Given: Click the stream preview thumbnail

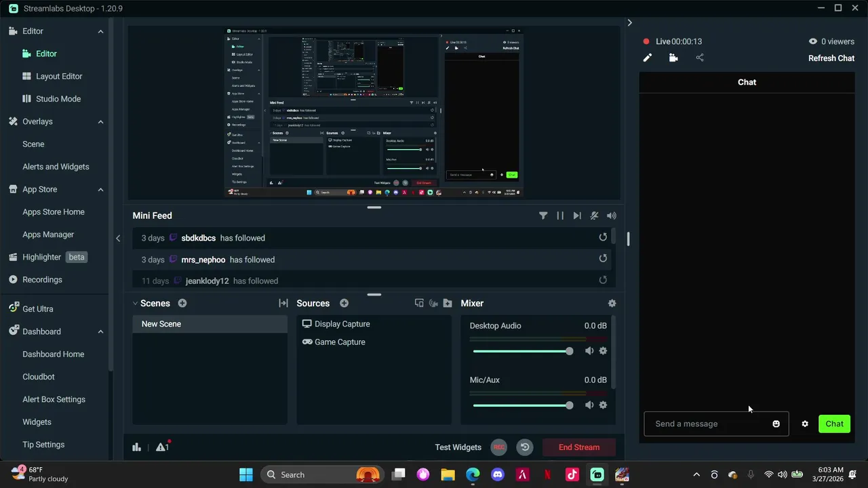Looking at the screenshot, I should 374,113.
